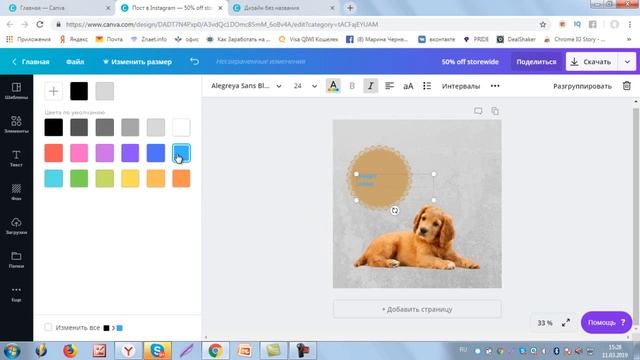Go back to Главная
Viewport: 640px width, 360px height.
click(x=31, y=62)
